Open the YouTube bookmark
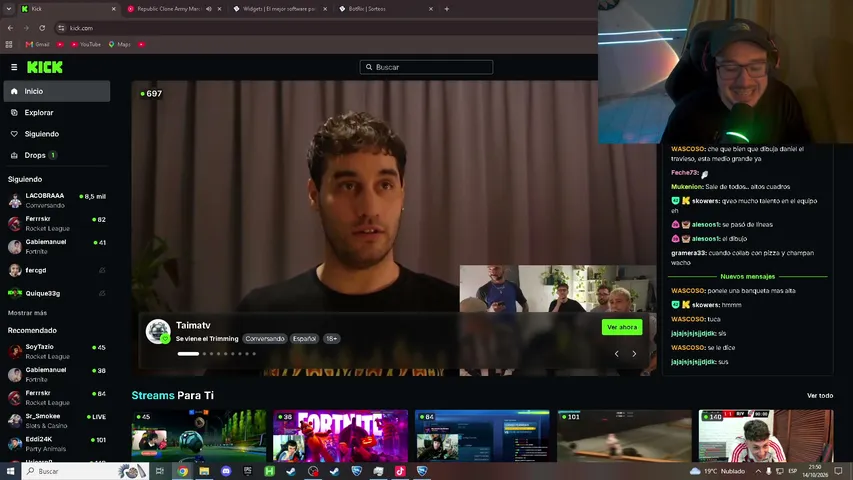The width and height of the screenshot is (853, 480). (86, 45)
